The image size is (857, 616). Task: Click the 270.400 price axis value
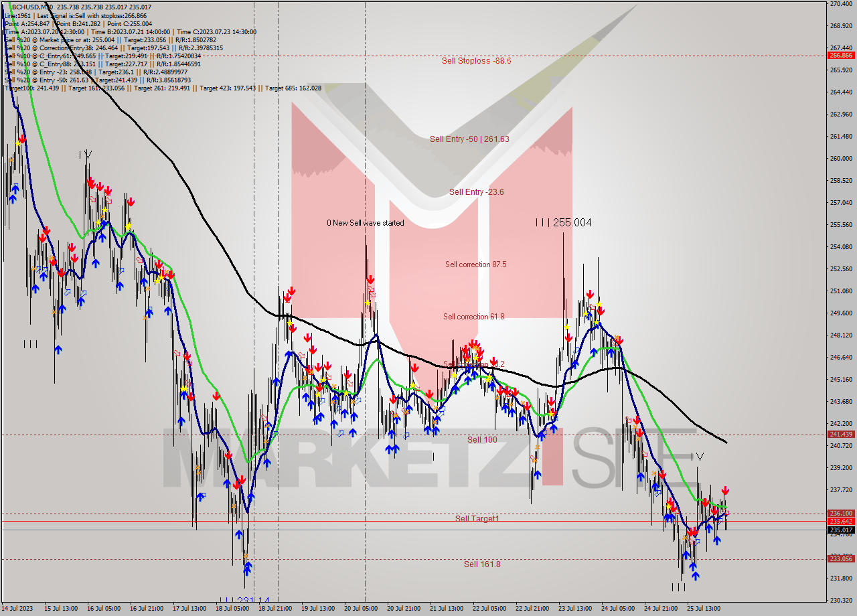tap(840, 4)
